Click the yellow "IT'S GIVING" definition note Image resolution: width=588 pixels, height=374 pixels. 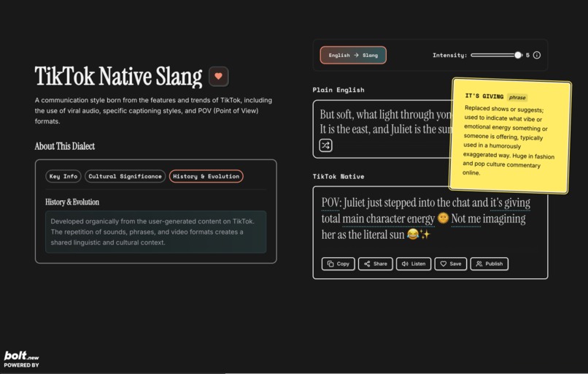pyautogui.click(x=510, y=136)
